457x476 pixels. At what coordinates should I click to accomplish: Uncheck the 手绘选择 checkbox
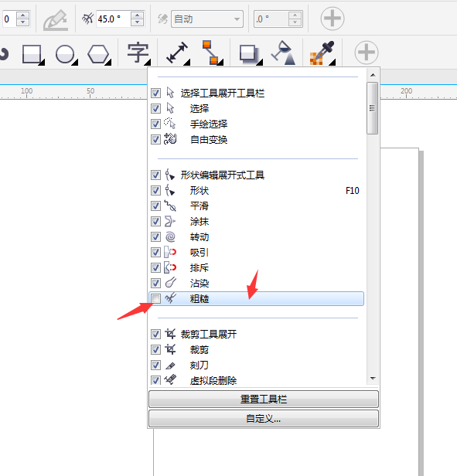[x=155, y=124]
